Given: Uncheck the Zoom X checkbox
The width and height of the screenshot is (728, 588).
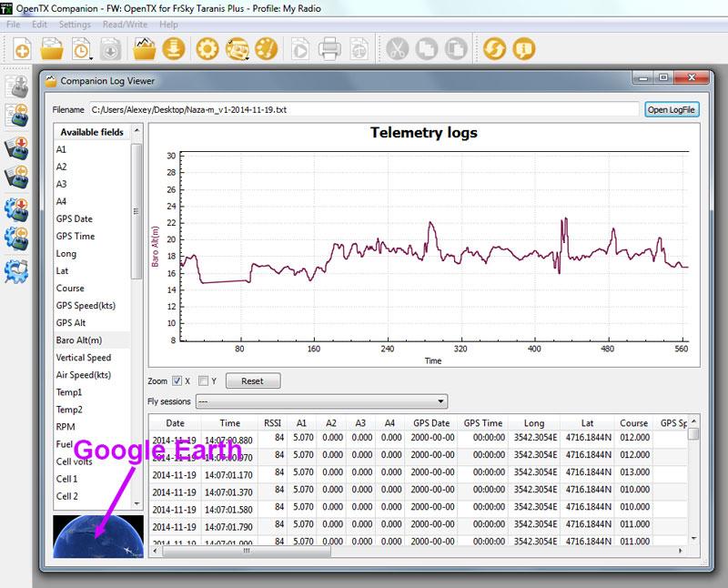Looking at the screenshot, I should [177, 380].
